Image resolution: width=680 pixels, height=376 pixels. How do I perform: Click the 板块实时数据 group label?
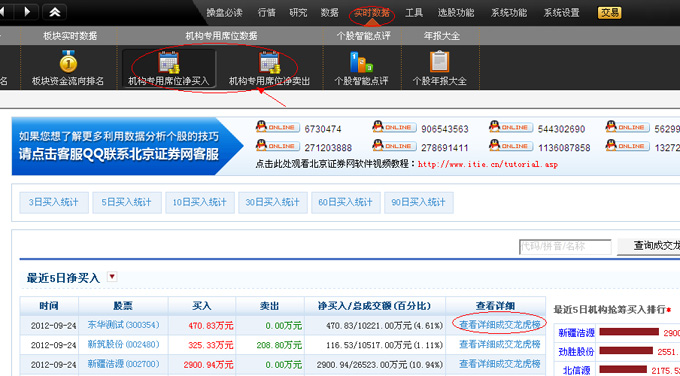(x=70, y=36)
